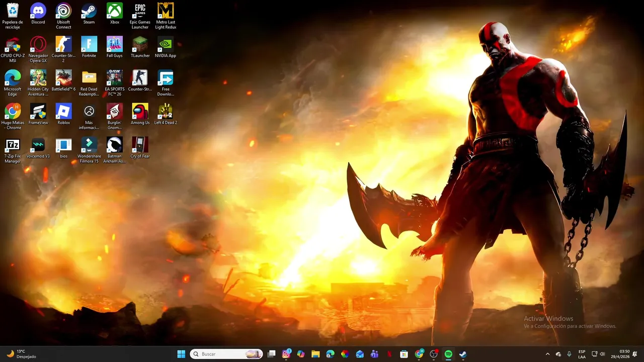Open the Red Dead Redemption folder icon
Viewport: 644px width, 362px height.
click(89, 83)
